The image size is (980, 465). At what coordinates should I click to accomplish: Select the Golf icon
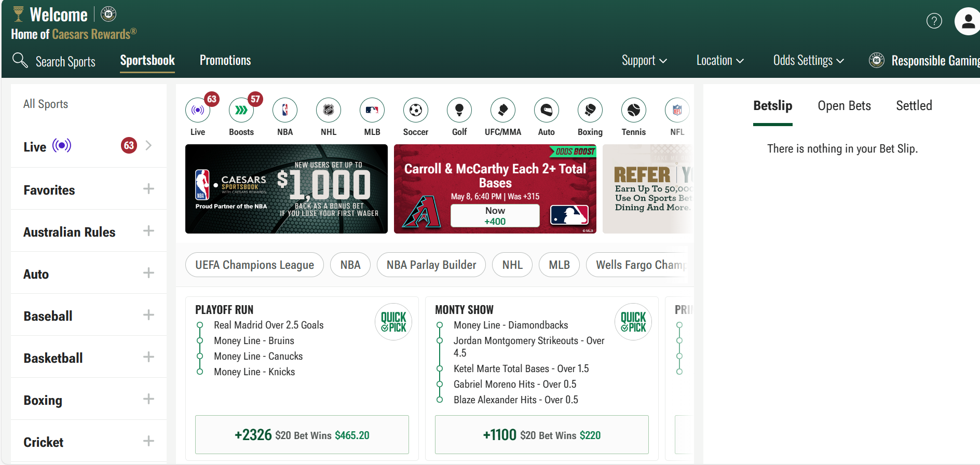[x=459, y=110]
